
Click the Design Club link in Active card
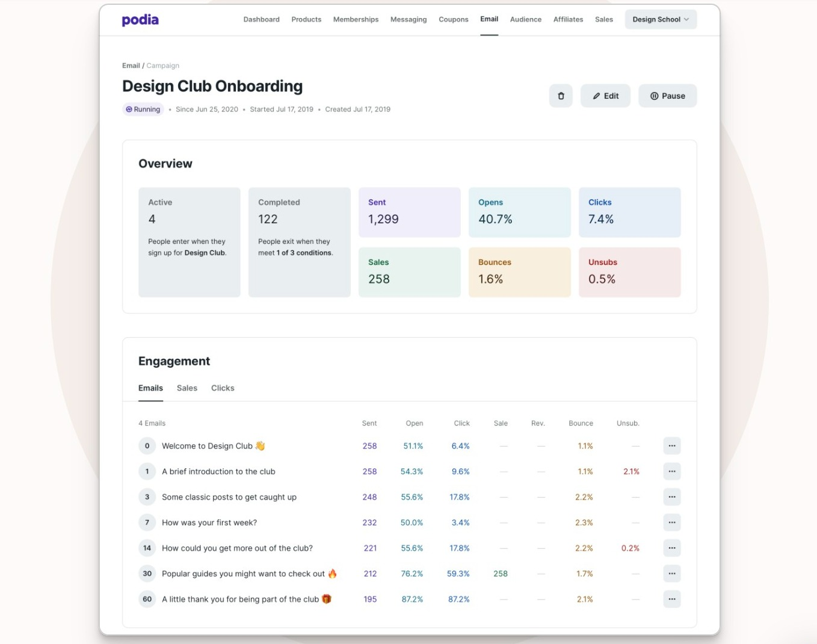tap(205, 253)
